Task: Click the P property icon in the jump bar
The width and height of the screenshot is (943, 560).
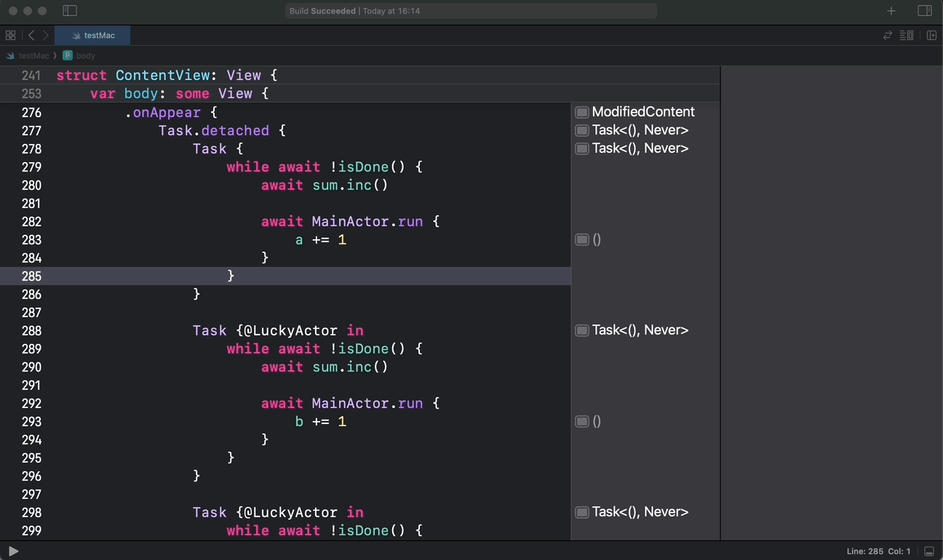Action: (x=68, y=55)
